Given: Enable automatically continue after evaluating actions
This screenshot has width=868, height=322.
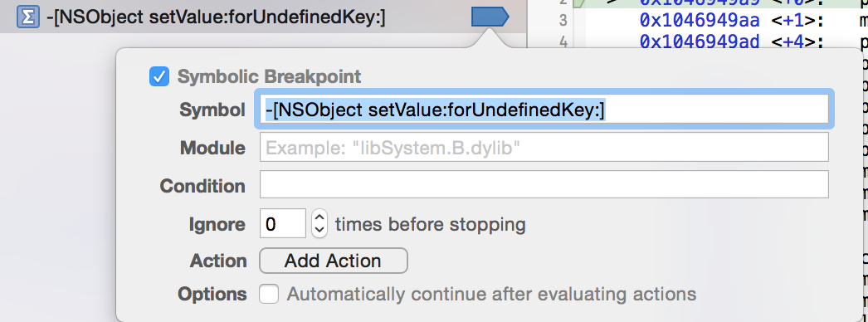Looking at the screenshot, I should [x=269, y=294].
